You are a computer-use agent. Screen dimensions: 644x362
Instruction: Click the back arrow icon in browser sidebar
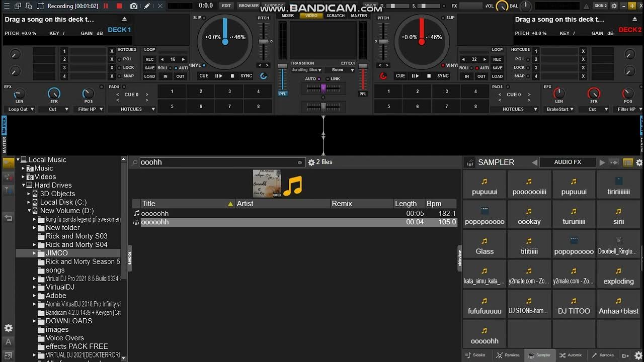pos(8,218)
